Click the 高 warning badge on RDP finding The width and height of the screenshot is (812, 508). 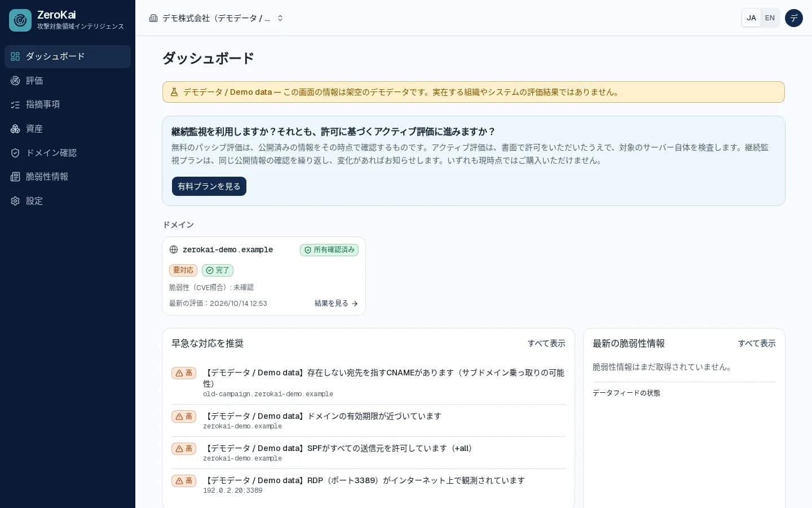(x=184, y=481)
